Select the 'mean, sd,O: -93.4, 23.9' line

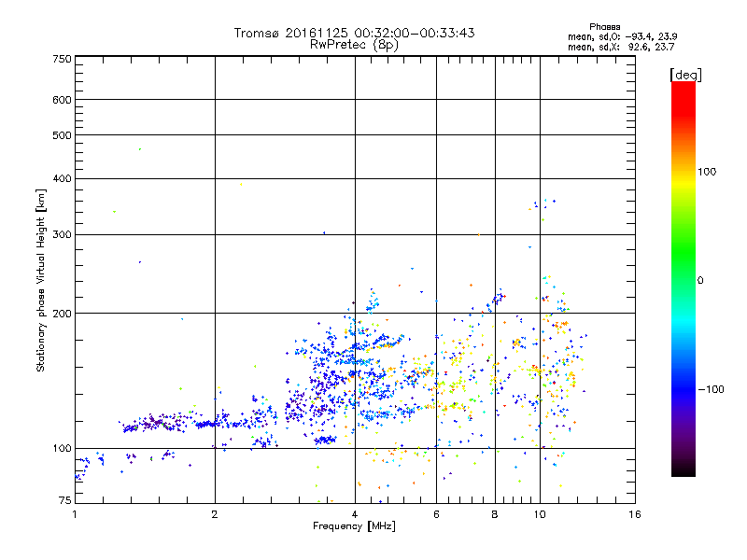coord(622,36)
